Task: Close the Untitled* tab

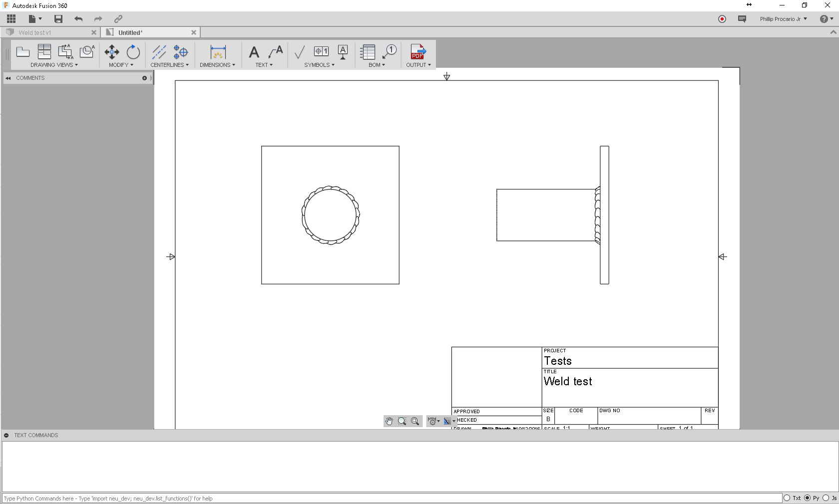Action: click(x=194, y=32)
